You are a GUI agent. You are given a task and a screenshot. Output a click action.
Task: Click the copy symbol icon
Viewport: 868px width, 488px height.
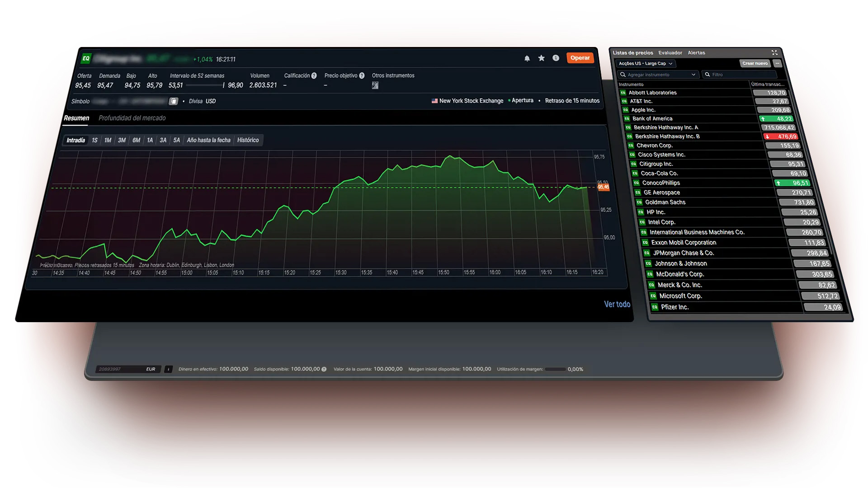pos(173,101)
